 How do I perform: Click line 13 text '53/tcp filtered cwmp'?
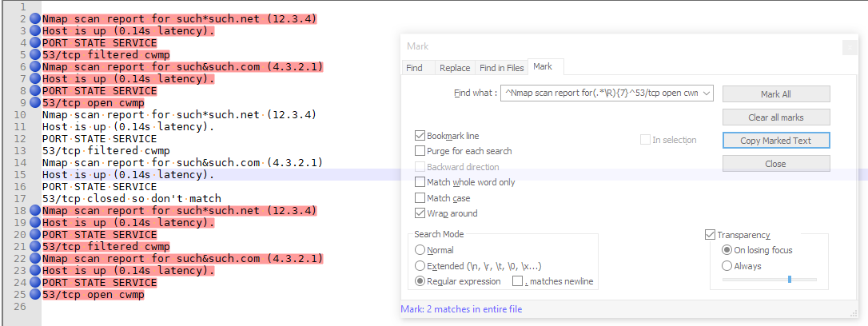(106, 151)
